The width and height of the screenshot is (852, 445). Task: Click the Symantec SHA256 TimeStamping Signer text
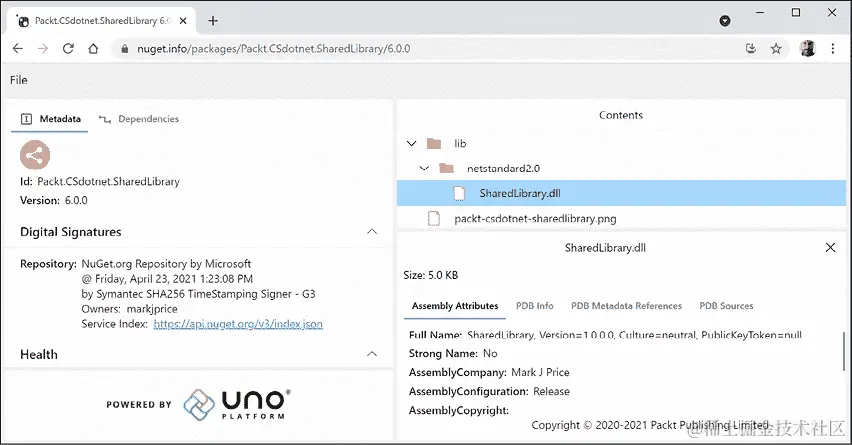click(x=198, y=294)
